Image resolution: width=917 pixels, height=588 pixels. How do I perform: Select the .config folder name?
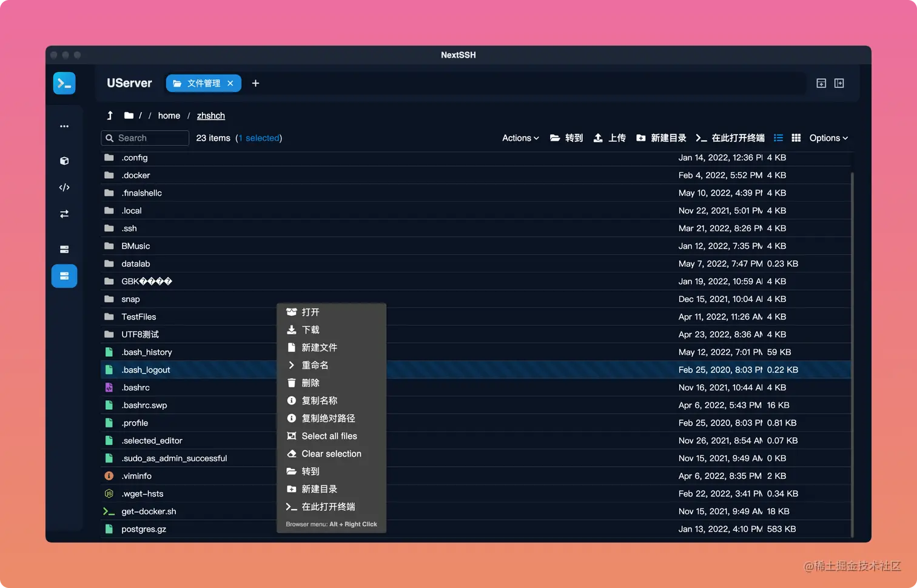pos(135,158)
